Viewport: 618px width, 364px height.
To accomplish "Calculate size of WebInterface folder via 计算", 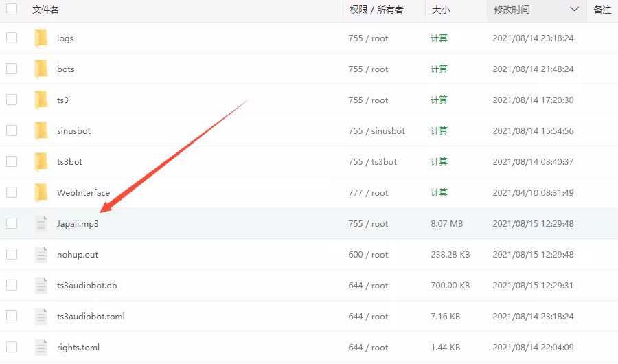I will tap(439, 192).
